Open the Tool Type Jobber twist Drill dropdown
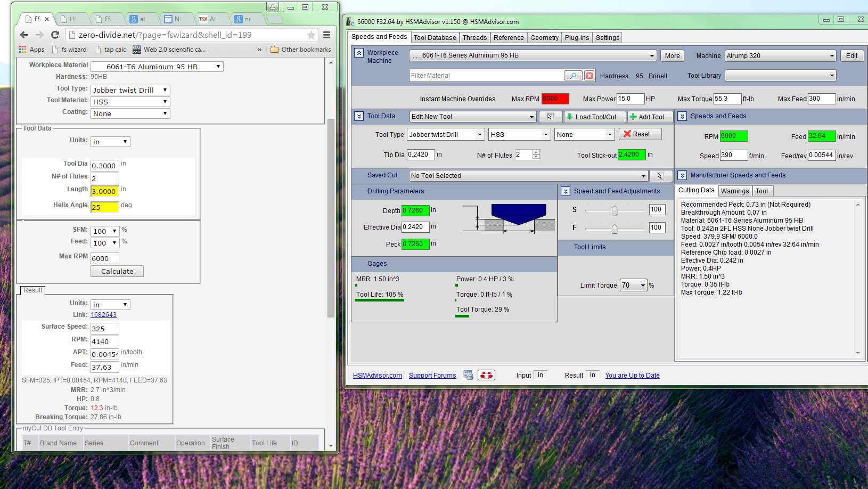Screen dimensions: 868x489 coord(480,135)
